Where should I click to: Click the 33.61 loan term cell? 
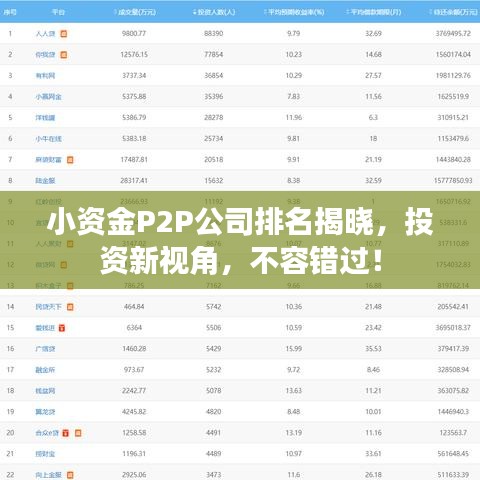pyautogui.click(x=373, y=454)
